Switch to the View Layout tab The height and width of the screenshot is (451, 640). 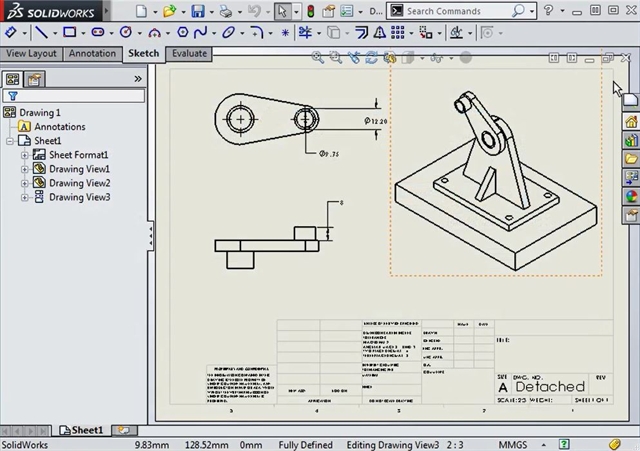[x=31, y=53]
